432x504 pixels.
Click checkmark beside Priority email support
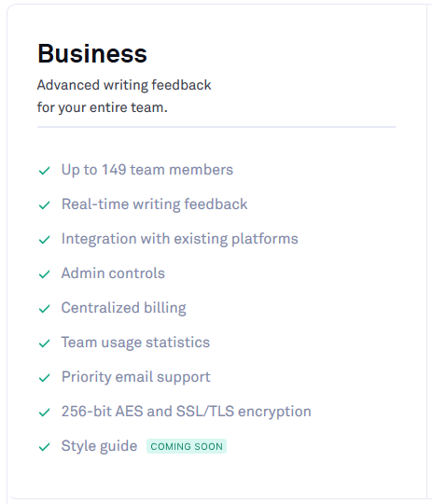point(45,378)
